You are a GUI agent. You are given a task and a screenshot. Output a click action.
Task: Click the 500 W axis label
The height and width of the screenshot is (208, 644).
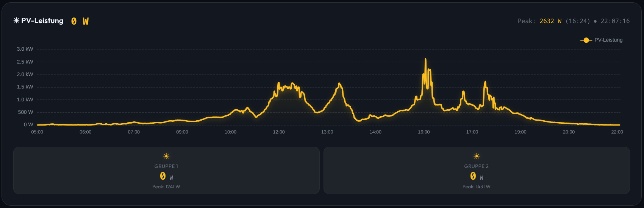pos(26,112)
